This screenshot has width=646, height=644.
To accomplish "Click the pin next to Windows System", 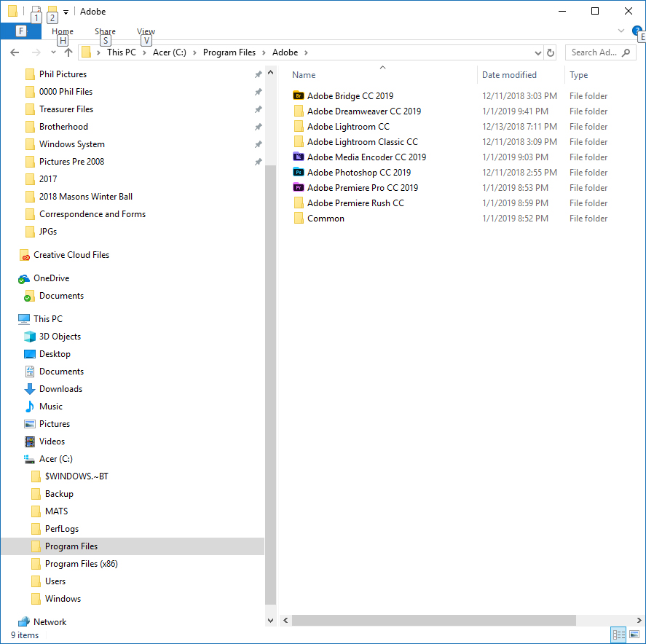I will coord(259,144).
